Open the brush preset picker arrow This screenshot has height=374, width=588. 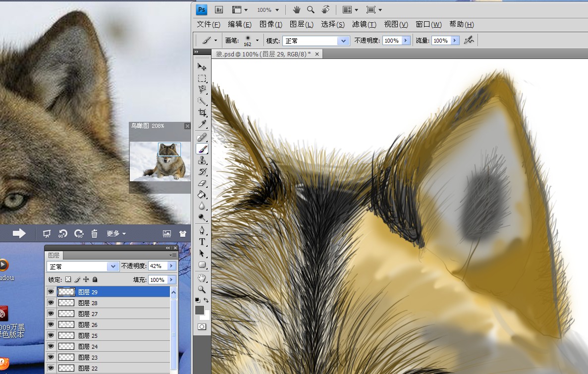(x=257, y=40)
